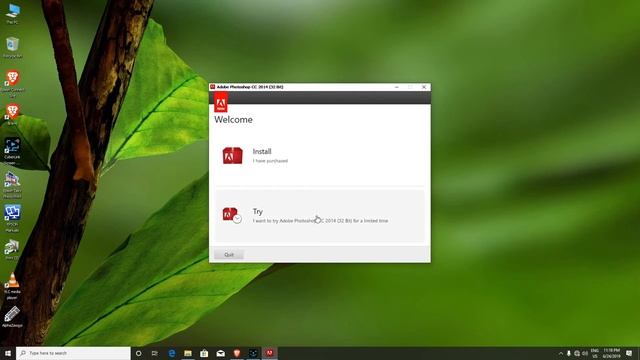Viewport: 640px width, 360px height.
Task: Open Cortana from the taskbar
Action: [138, 353]
